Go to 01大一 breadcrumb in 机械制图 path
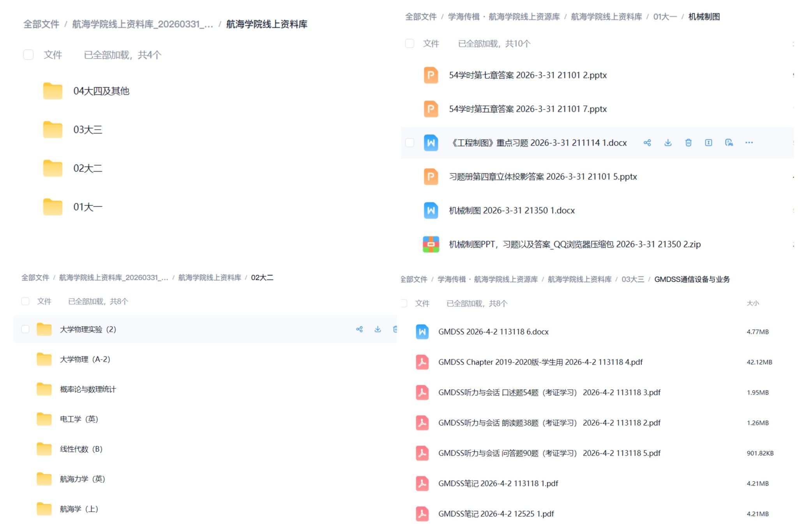The width and height of the screenshot is (798, 532). pyautogui.click(x=665, y=17)
